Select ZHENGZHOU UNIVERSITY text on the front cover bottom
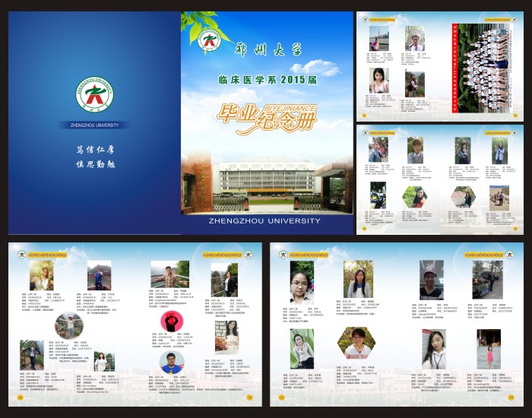This screenshot has height=418, width=532. click(x=264, y=221)
